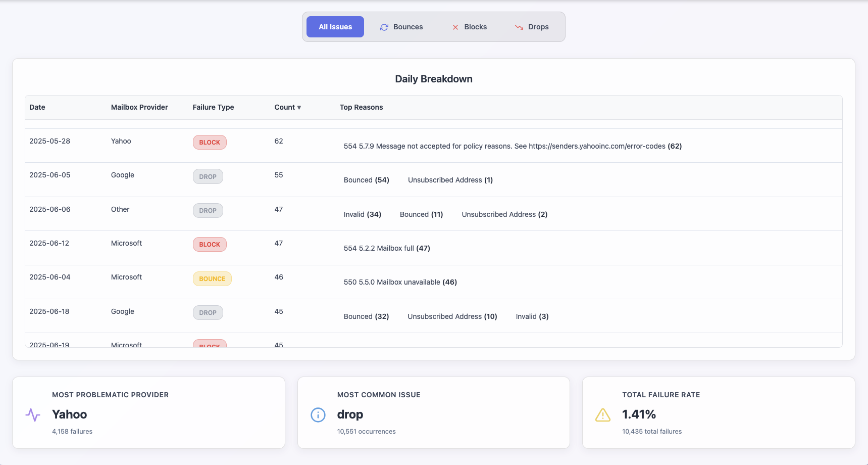Viewport: 868px width, 465px height.
Task: Click Google in the 2025-06-05 row
Action: (123, 175)
